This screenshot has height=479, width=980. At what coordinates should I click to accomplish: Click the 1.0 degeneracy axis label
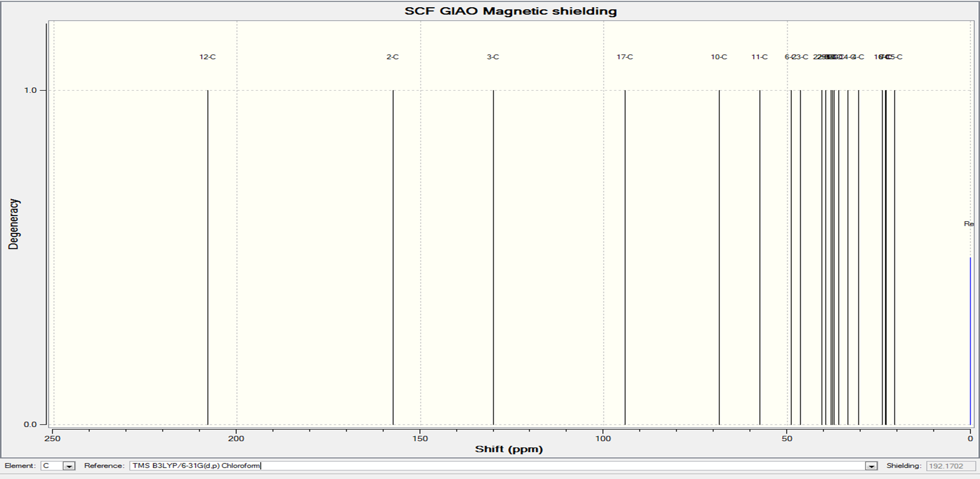click(x=31, y=90)
